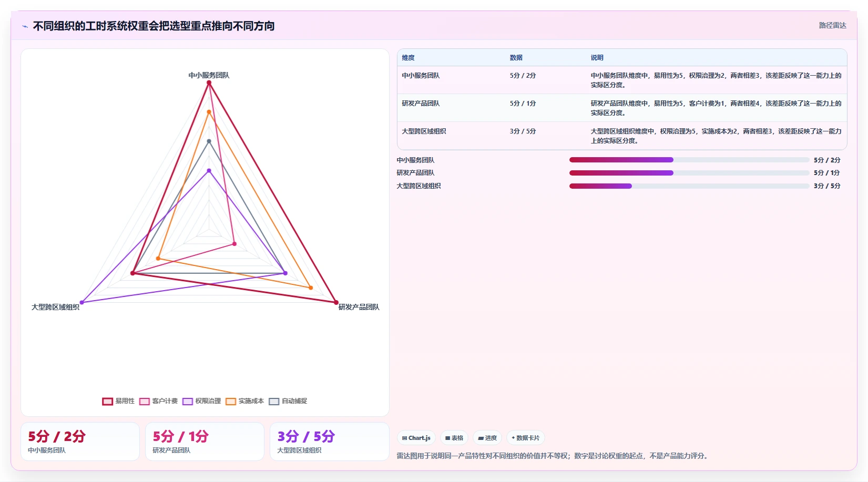
Task: Hide the 权限治理 series via its legend entry
Action: click(201, 401)
